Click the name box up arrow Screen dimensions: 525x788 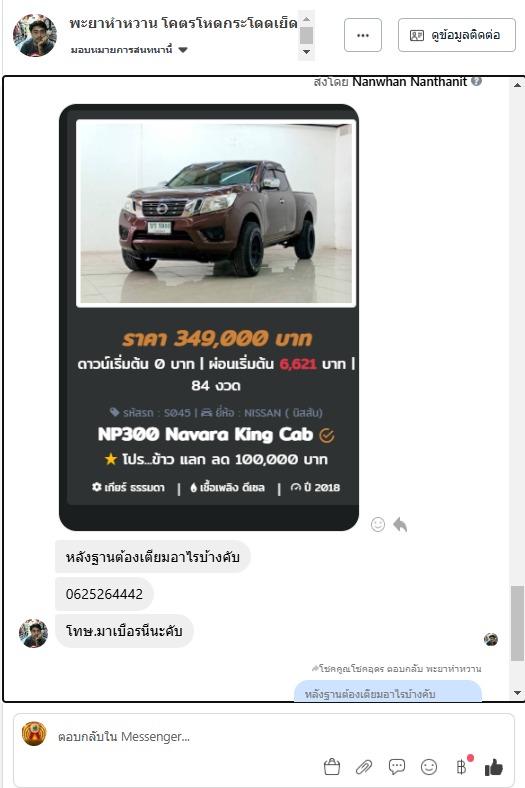click(306, 19)
